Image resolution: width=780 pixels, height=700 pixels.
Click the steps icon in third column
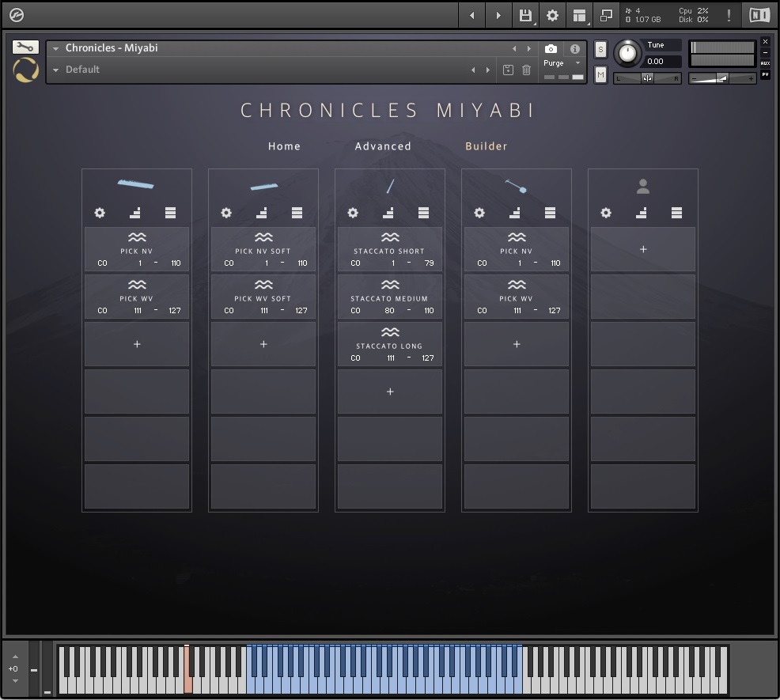click(388, 213)
